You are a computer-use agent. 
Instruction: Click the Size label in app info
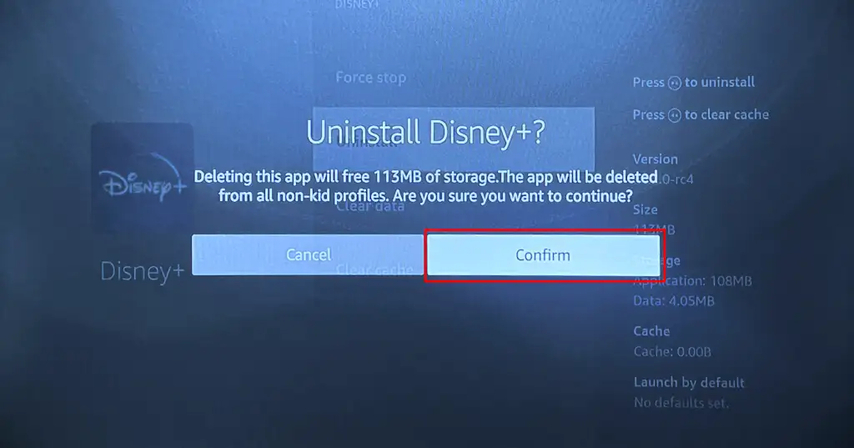645,210
